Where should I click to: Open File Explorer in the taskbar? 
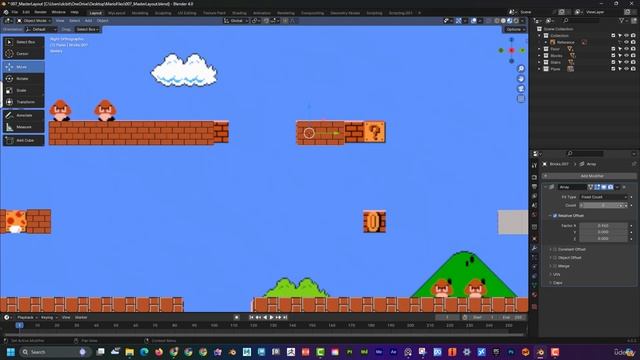click(130, 352)
